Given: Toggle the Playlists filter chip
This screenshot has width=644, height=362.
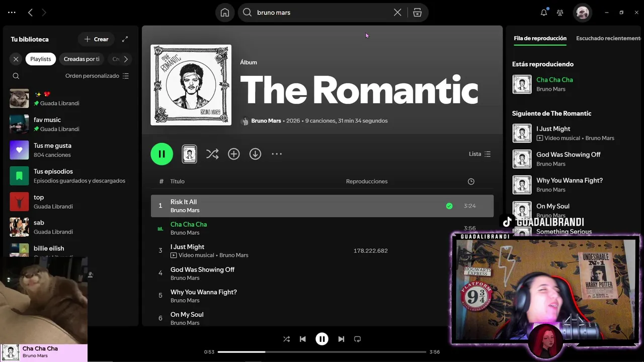Looking at the screenshot, I should click(x=41, y=59).
